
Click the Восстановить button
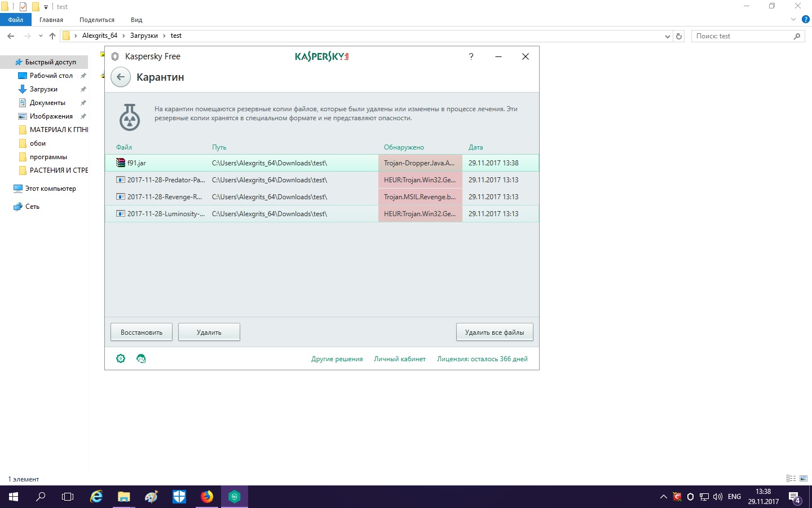point(142,332)
